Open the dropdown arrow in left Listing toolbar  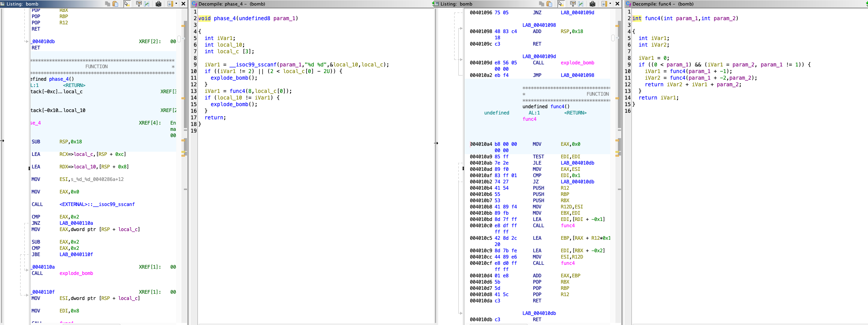(176, 4)
